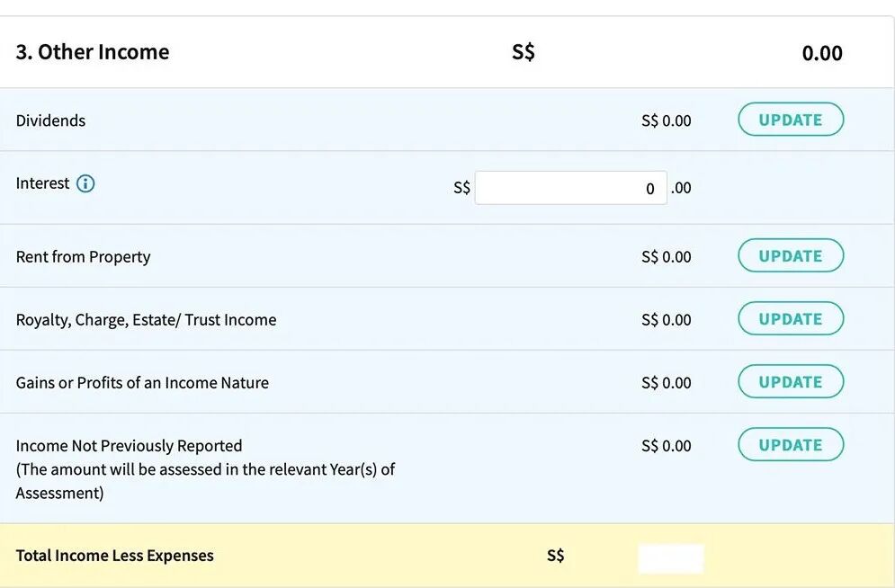The width and height of the screenshot is (895, 588).
Task: Hit UPDATE for Gains or Profits of Income Nature
Action: [x=791, y=382]
